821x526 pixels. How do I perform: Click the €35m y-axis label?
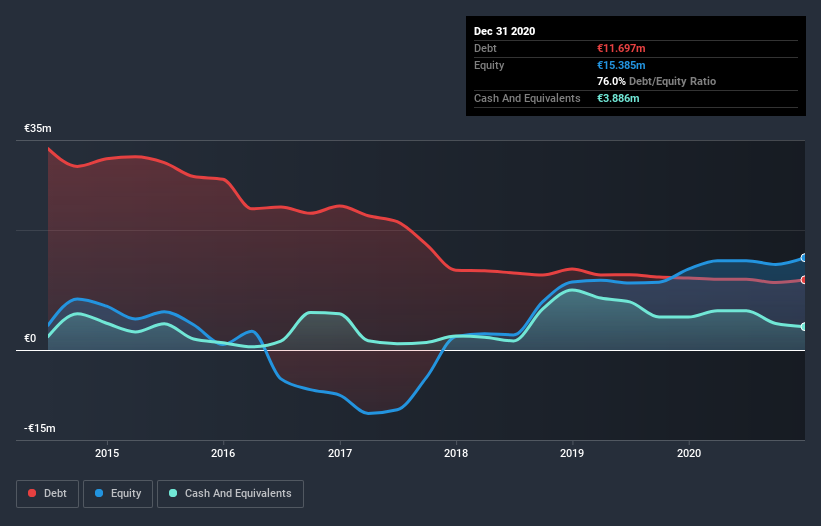[x=38, y=128]
